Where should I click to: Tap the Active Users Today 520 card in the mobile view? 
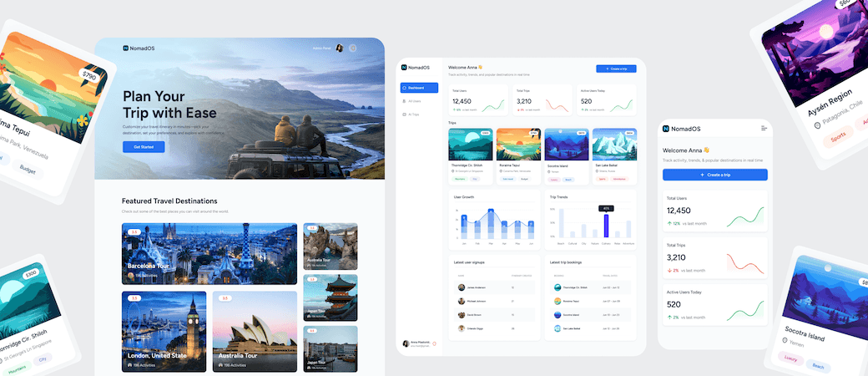714,305
